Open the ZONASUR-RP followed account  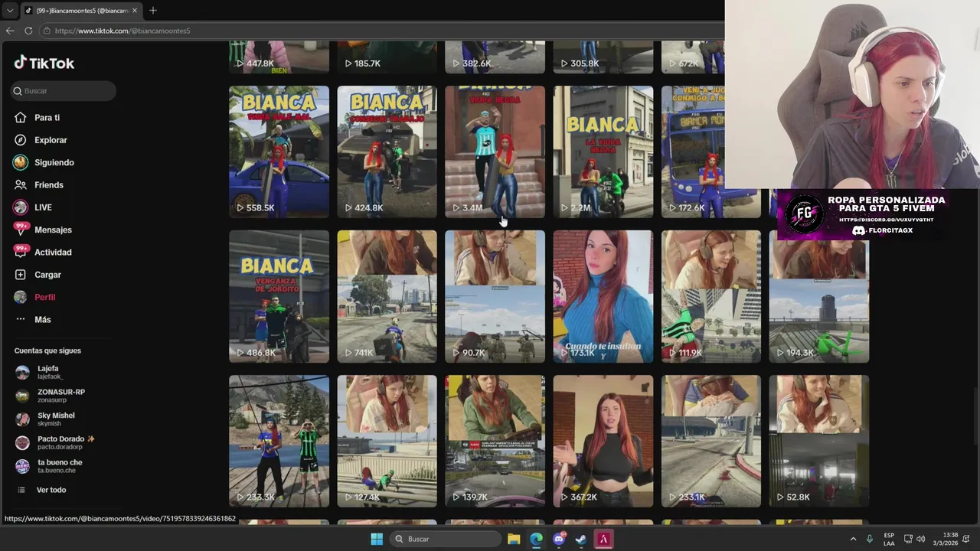(50, 396)
